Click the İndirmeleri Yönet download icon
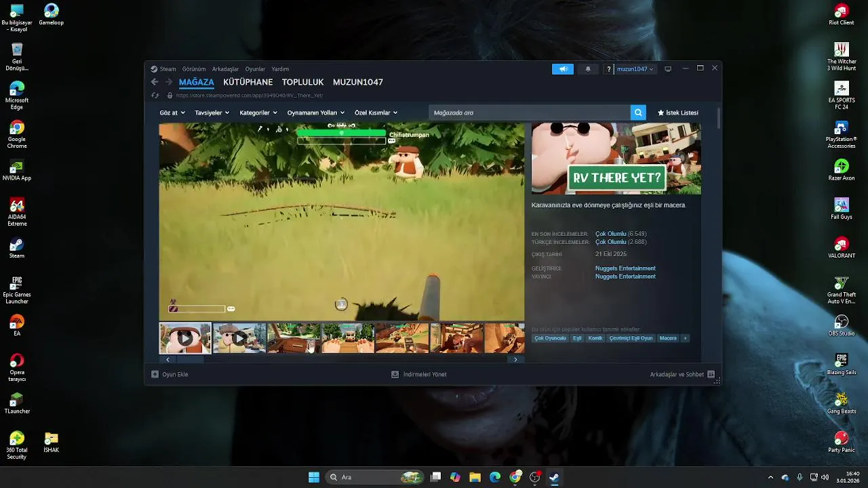The height and width of the screenshot is (488, 868). (x=395, y=374)
